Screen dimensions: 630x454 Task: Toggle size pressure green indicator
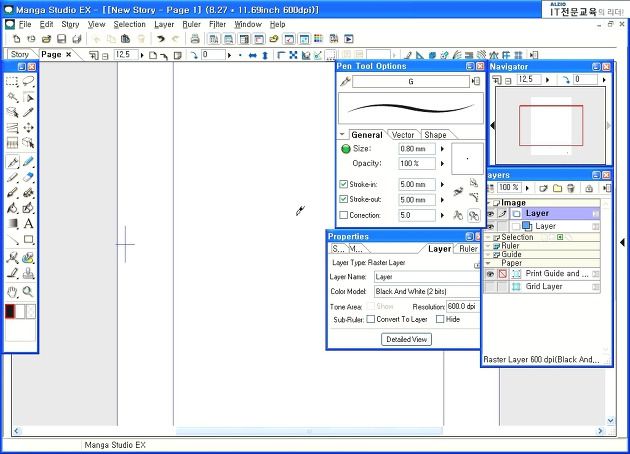346,149
